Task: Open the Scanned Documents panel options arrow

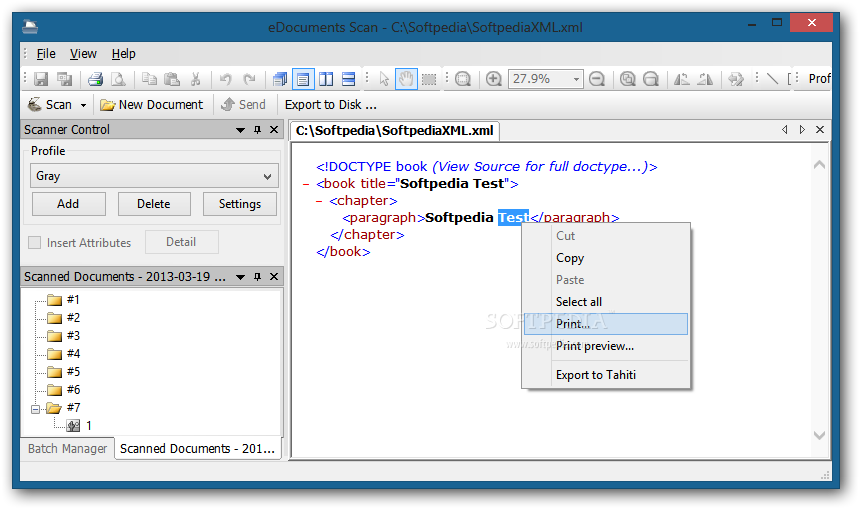Action: coord(240,277)
